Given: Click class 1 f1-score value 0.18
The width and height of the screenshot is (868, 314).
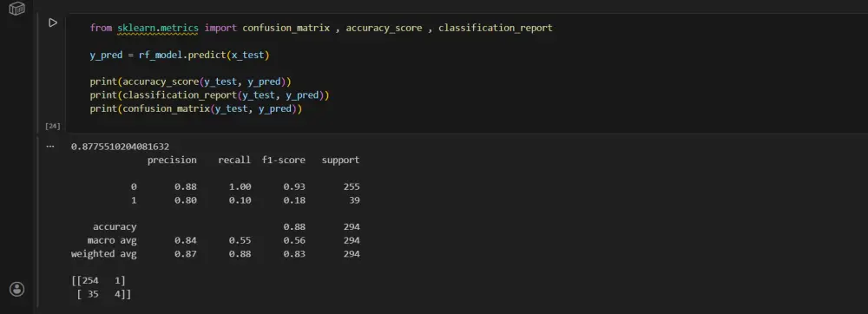Looking at the screenshot, I should click(x=294, y=200).
